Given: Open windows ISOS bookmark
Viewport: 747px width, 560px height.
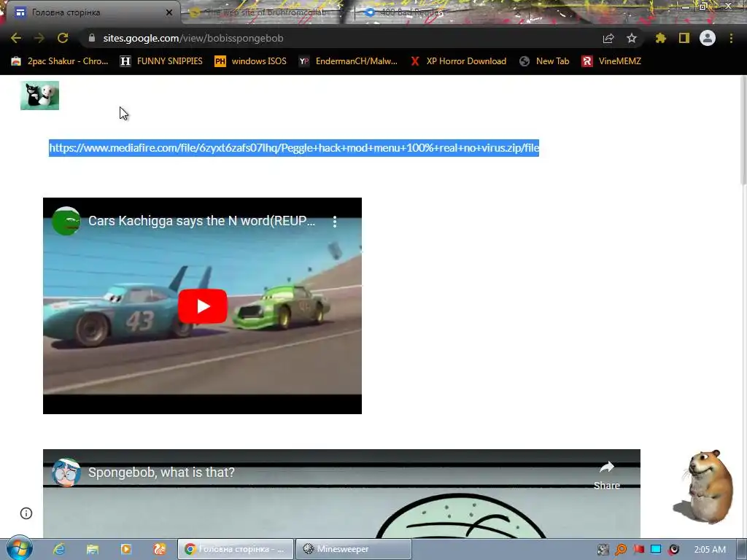Looking at the screenshot, I should tap(251, 61).
